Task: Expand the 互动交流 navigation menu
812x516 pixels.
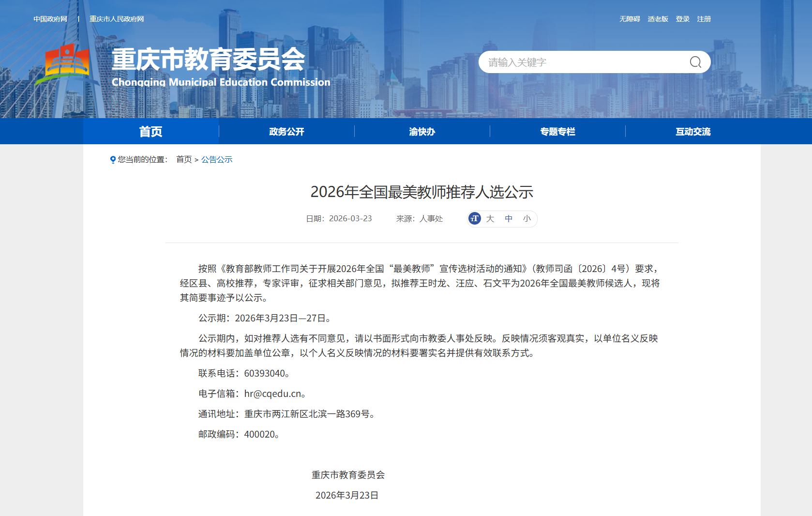Action: point(693,132)
